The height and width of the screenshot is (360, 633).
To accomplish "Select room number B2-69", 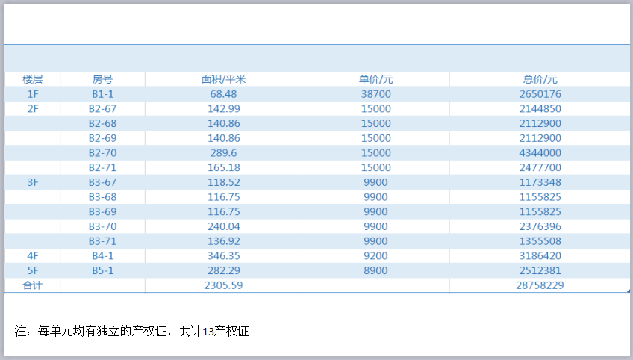I will click(x=103, y=138).
